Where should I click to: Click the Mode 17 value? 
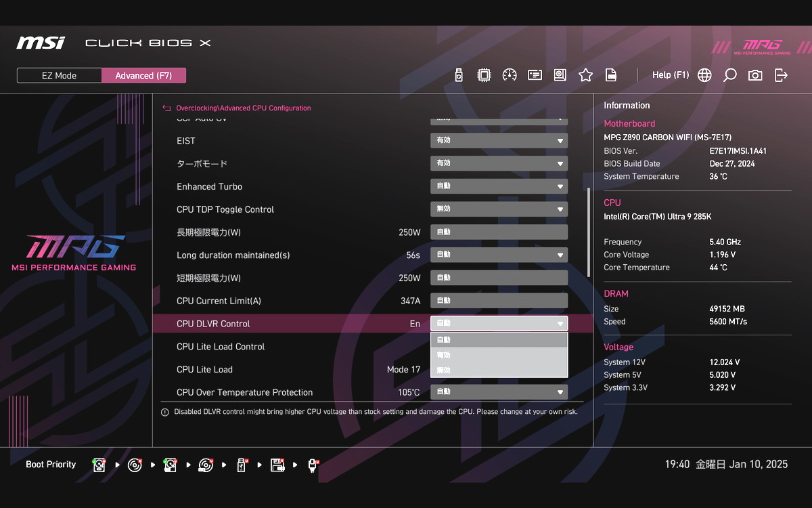click(x=403, y=370)
